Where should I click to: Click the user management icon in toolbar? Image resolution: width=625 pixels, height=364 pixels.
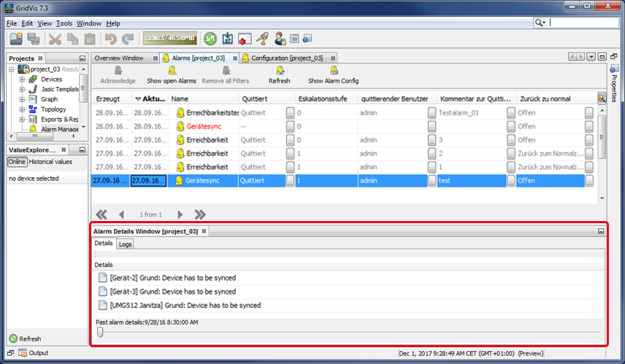point(280,39)
